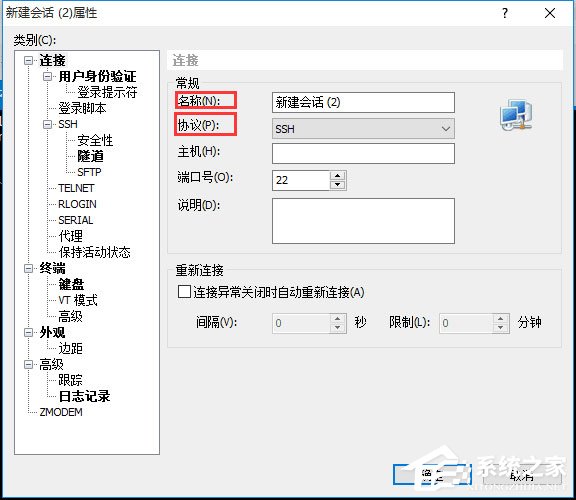Select 登录提示符 in the tree
The image size is (576, 500).
107,93
